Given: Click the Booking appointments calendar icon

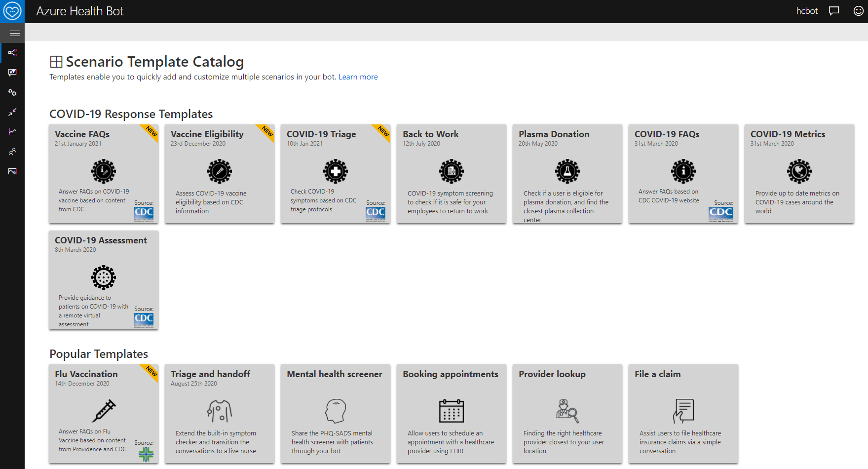Looking at the screenshot, I should click(452, 411).
